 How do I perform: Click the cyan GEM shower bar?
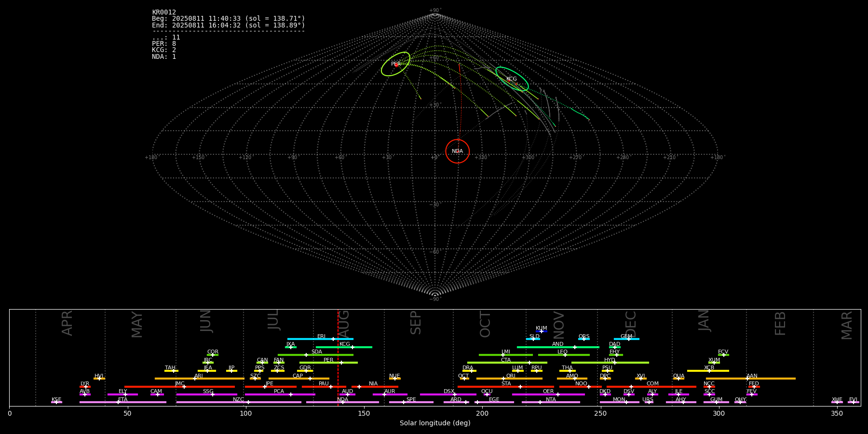point(626,339)
